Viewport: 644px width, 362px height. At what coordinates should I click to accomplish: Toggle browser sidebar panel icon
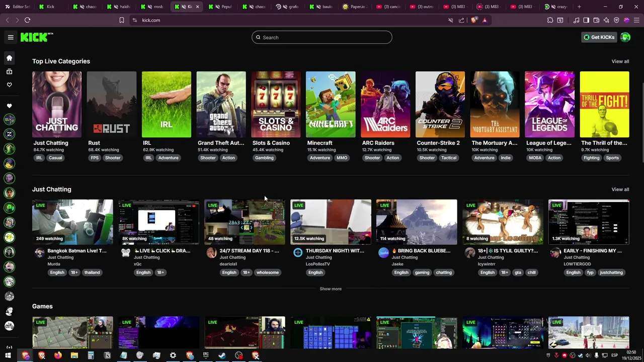[586, 20]
